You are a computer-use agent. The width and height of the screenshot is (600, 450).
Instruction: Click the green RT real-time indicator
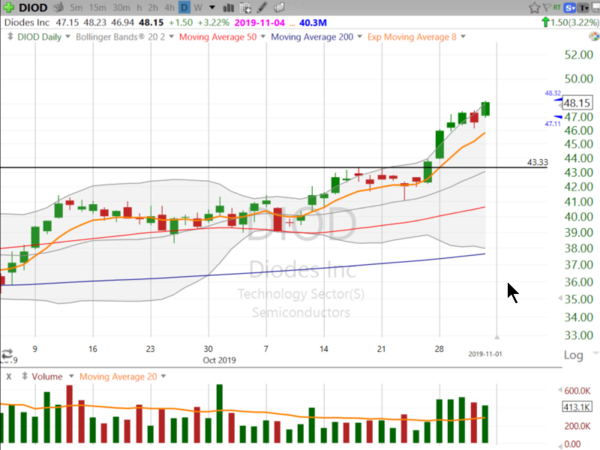tap(557, 7)
